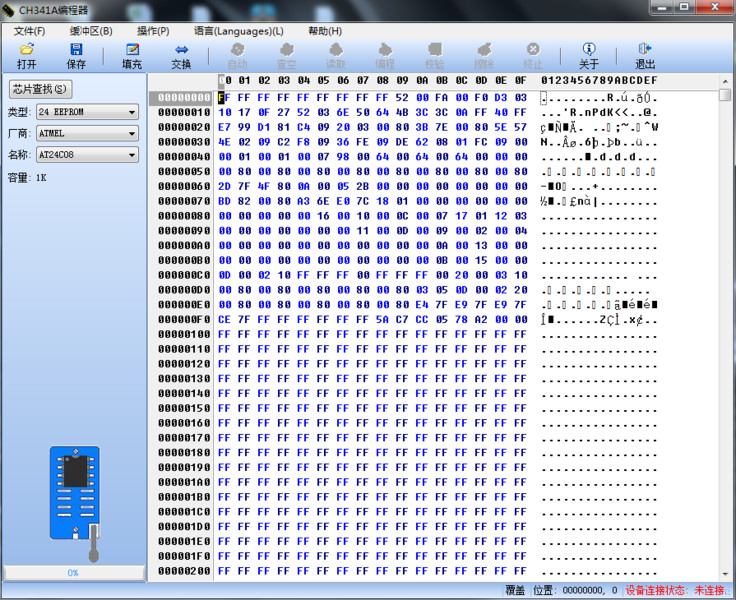The image size is (736, 600).
Task: Click the hex editor scrollbar down arrow
Action: (x=725, y=574)
